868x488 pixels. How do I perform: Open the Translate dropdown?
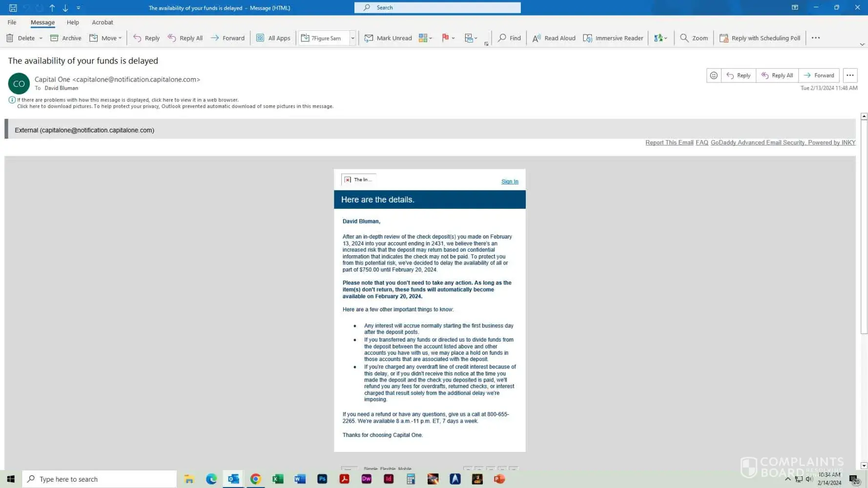click(661, 38)
